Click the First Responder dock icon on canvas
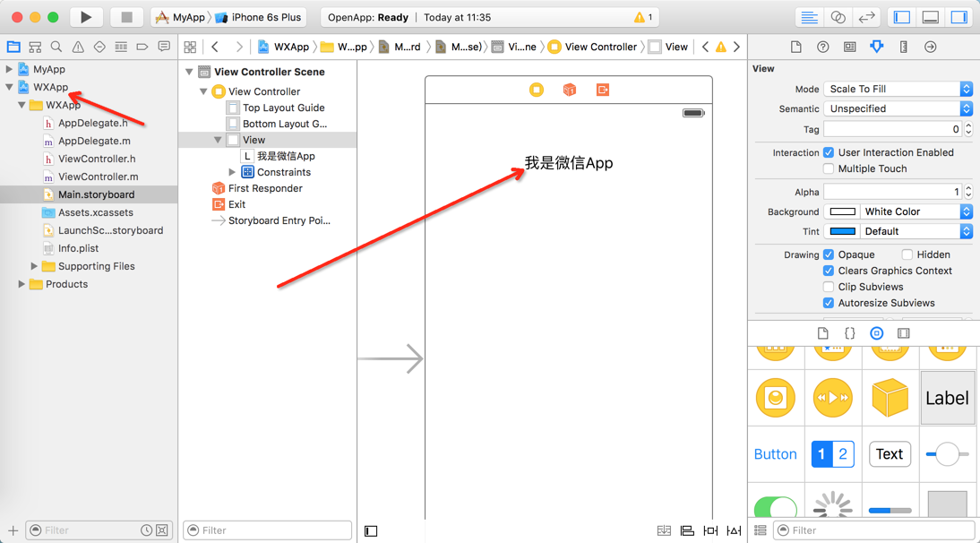 (x=570, y=90)
